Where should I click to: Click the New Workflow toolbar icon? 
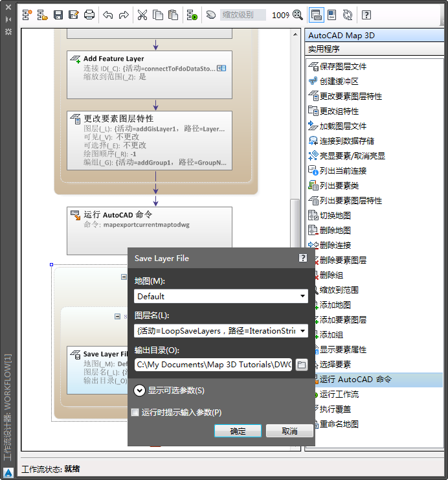click(x=27, y=15)
